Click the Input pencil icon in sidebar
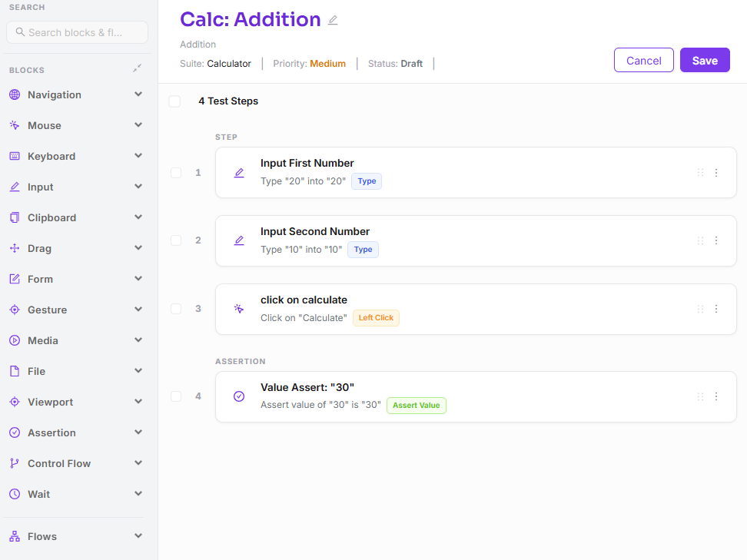 (x=15, y=187)
